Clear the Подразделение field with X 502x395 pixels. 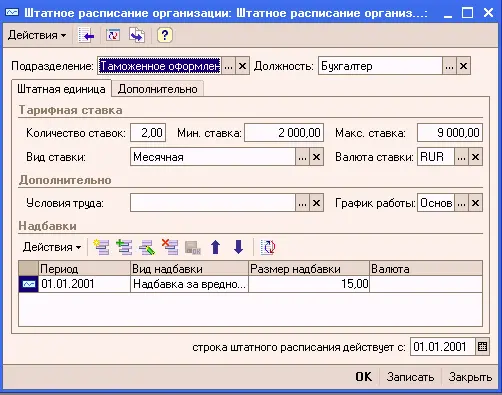[x=242, y=66]
